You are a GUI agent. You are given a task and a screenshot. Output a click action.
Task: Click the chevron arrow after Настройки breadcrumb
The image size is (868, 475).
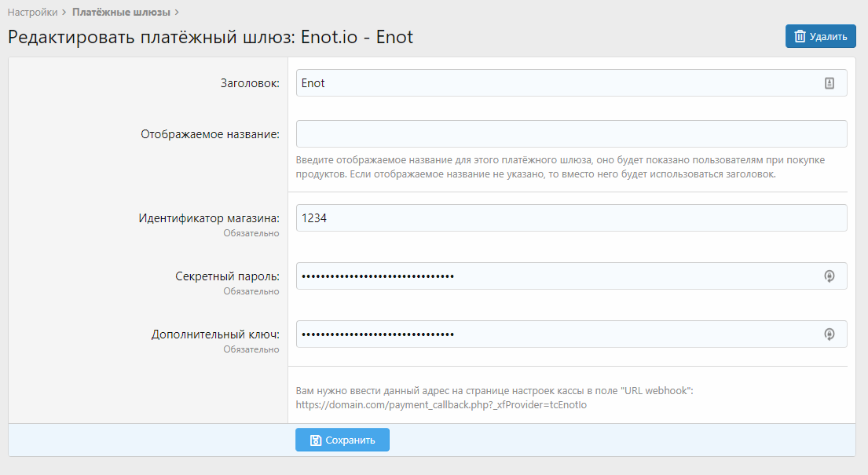[x=64, y=13]
